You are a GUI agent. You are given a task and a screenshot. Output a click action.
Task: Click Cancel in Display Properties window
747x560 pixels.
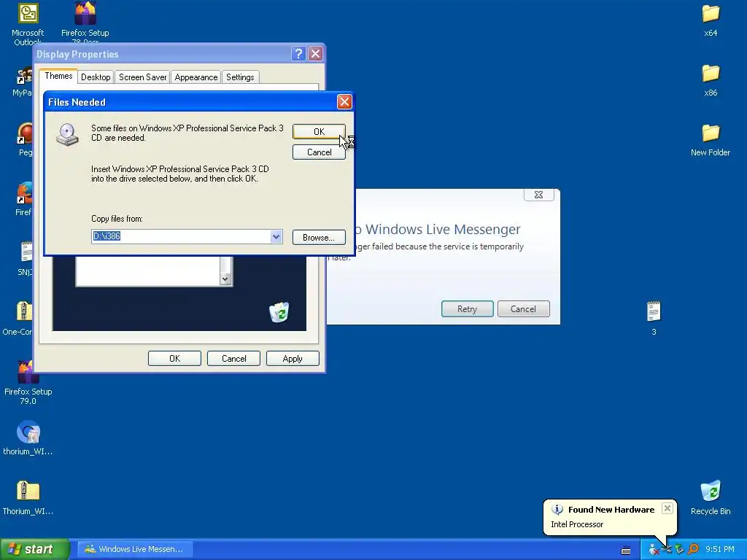tap(233, 359)
